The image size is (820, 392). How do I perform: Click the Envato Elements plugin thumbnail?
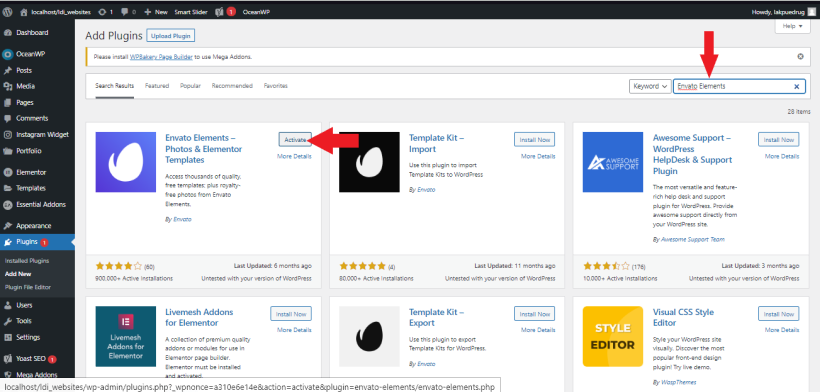coord(126,162)
